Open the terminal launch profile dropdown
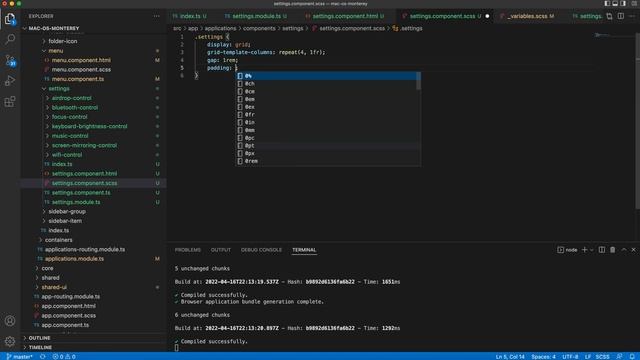Screen dimensions: 640x360 (591, 250)
